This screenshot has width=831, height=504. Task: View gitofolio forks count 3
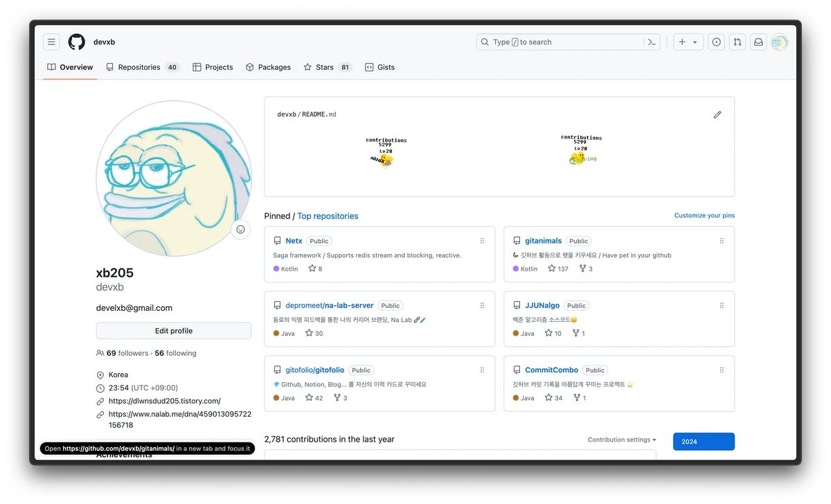click(341, 398)
